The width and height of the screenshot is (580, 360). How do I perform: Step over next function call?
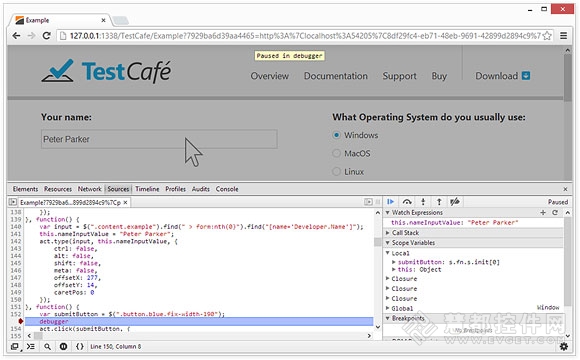[x=407, y=202]
